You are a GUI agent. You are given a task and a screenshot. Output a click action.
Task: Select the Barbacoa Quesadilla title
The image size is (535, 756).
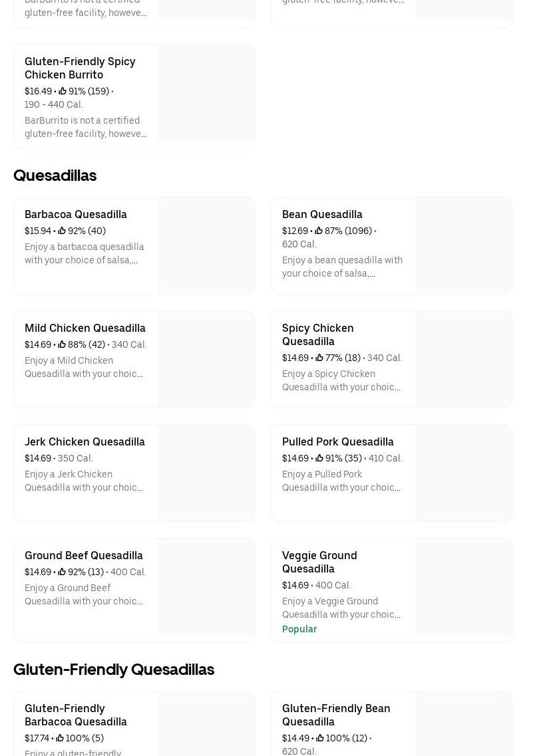[x=76, y=215]
